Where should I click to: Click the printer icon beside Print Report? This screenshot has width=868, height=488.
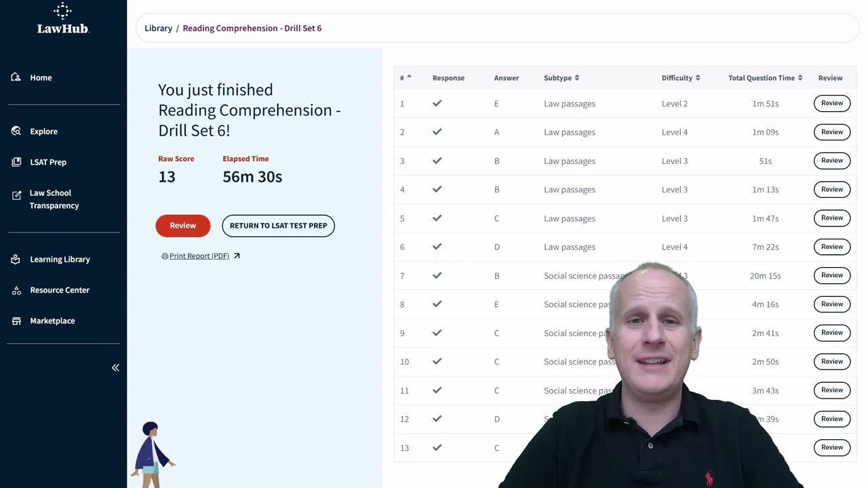pos(165,256)
